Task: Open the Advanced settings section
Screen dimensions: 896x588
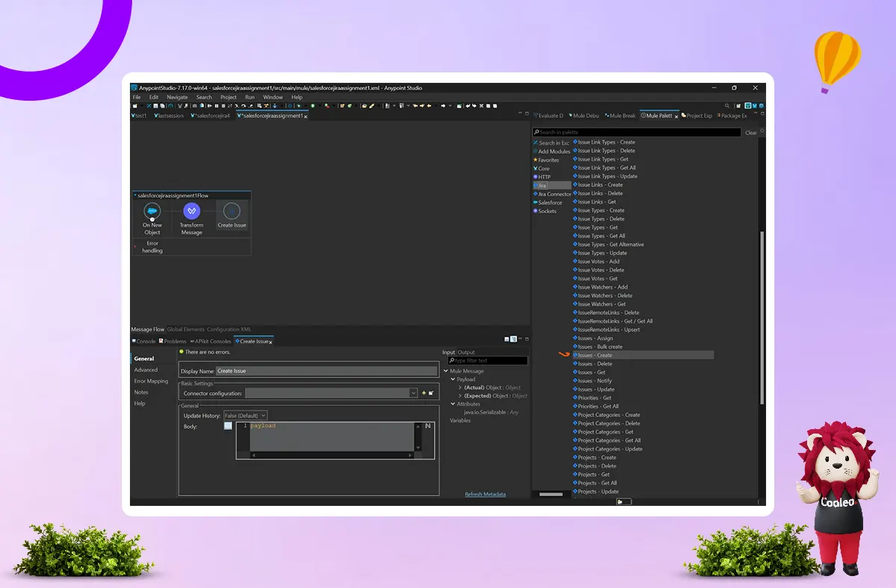Action: pos(146,370)
